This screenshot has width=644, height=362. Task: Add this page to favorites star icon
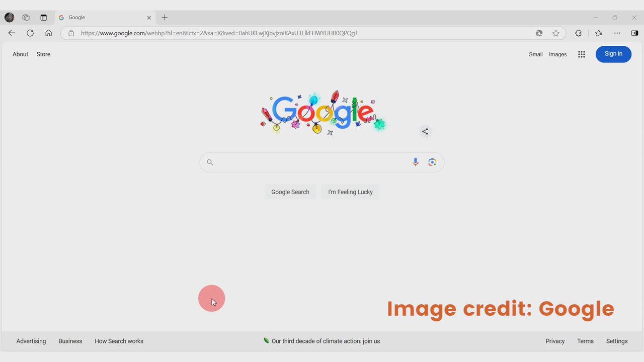[x=555, y=33]
